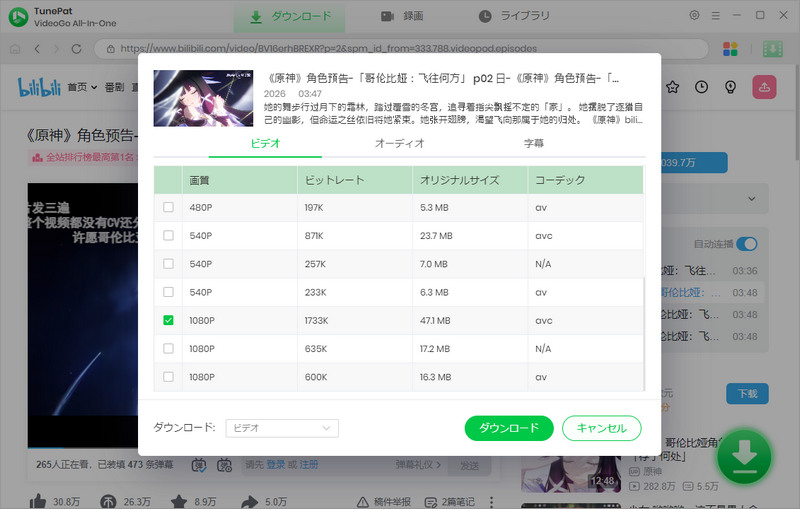The height and width of the screenshot is (509, 800).
Task: Open the colorful apps grid icon
Action: point(730,49)
